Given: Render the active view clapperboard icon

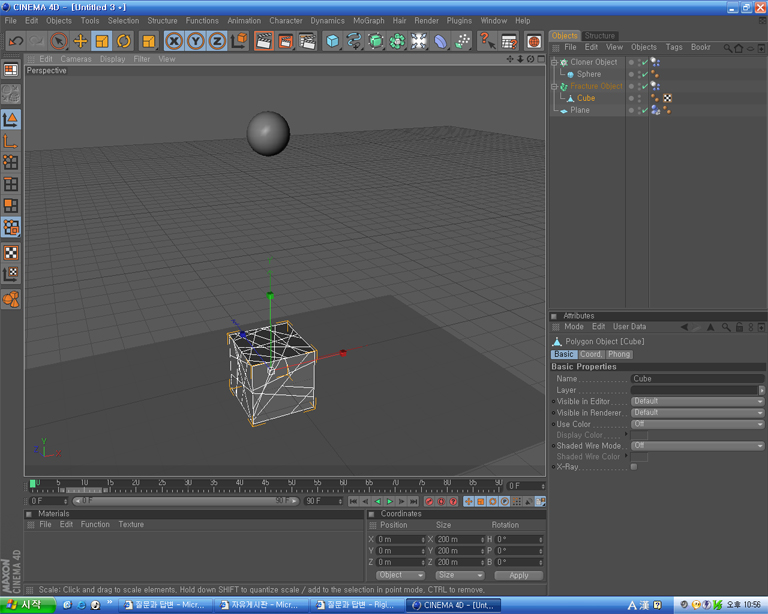Looking at the screenshot, I should point(264,41).
